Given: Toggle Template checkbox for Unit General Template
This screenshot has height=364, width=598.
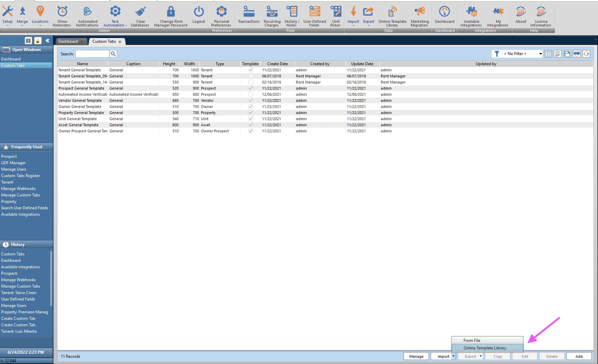Looking at the screenshot, I should point(251,119).
